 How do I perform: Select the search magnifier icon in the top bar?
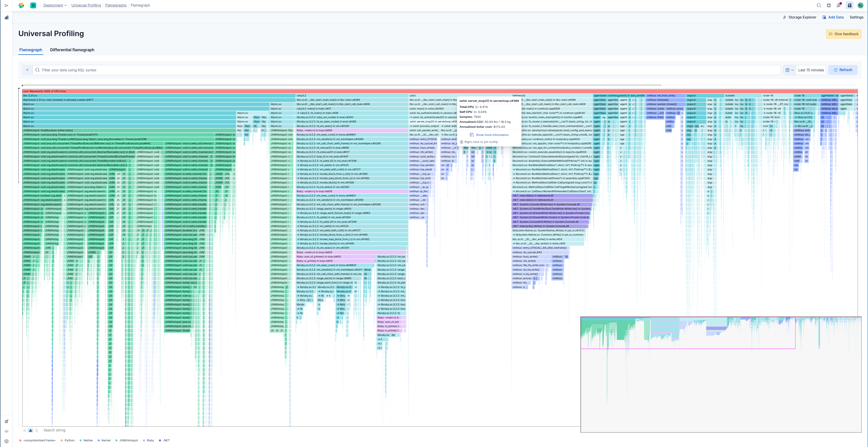[x=819, y=5]
